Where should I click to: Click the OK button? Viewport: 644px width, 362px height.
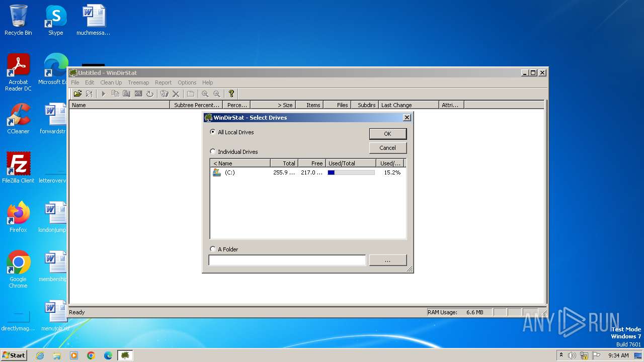[387, 134]
